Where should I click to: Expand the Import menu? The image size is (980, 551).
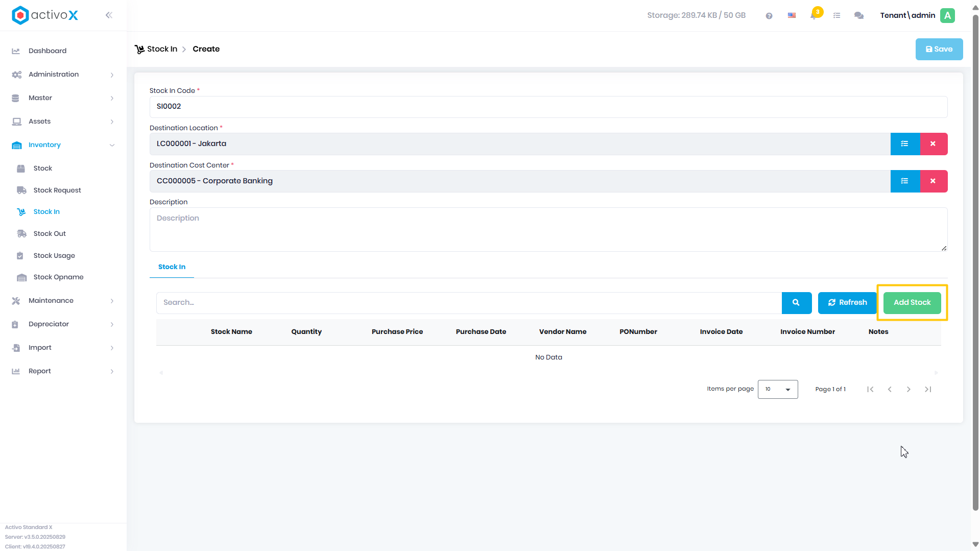[x=63, y=348]
